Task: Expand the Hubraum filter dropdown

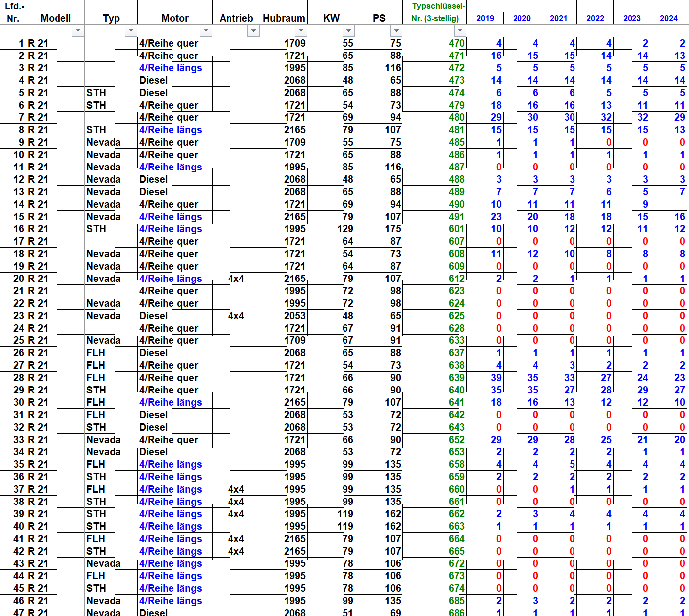Action: (301, 31)
